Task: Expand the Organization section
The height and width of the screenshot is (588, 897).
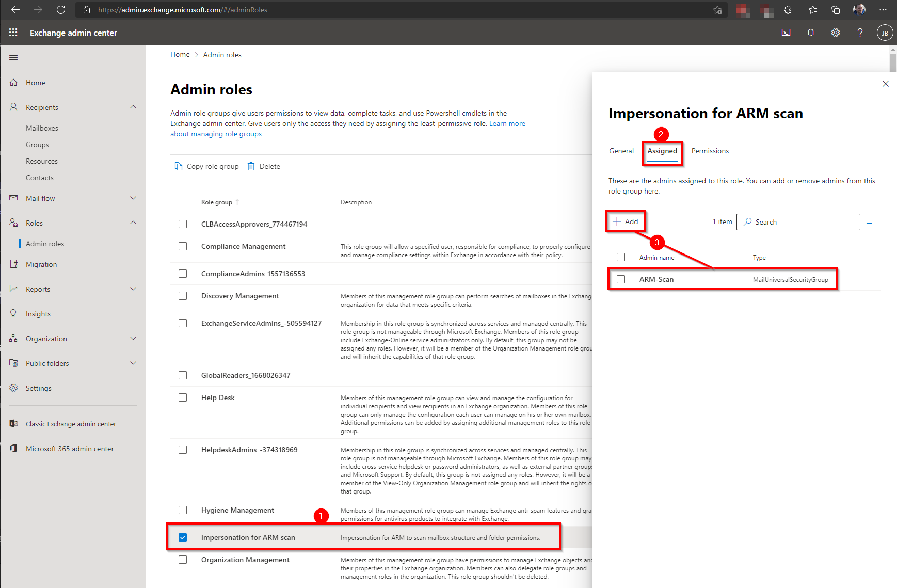Action: point(133,339)
